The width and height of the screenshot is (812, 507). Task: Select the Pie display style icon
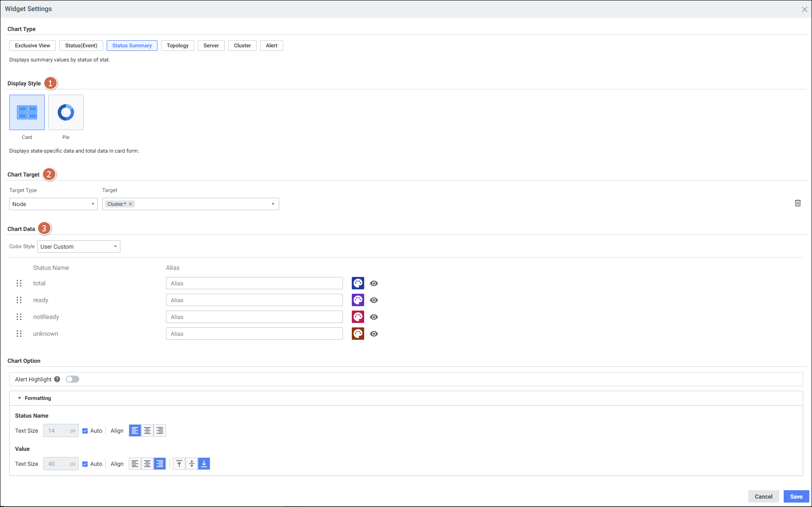tap(66, 112)
